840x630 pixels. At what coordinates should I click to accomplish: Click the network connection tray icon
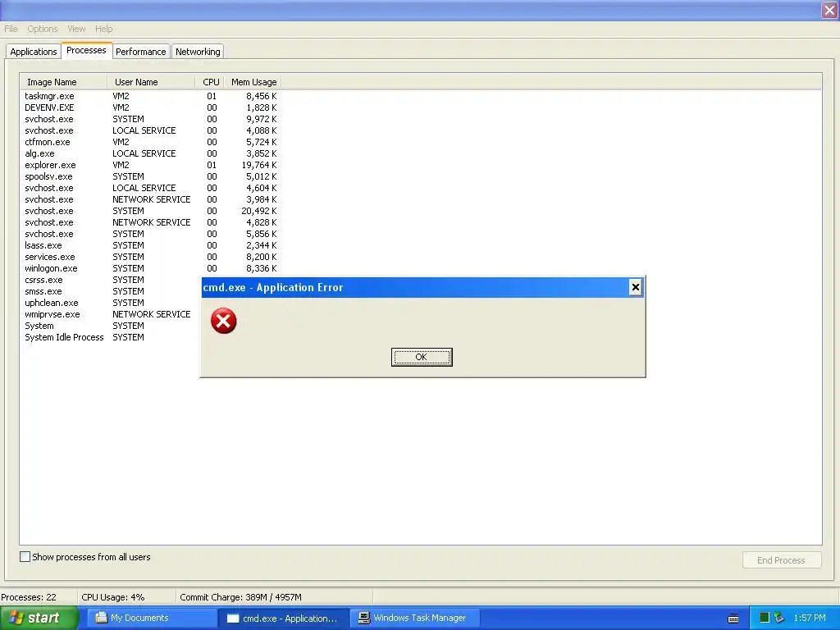[779, 618]
